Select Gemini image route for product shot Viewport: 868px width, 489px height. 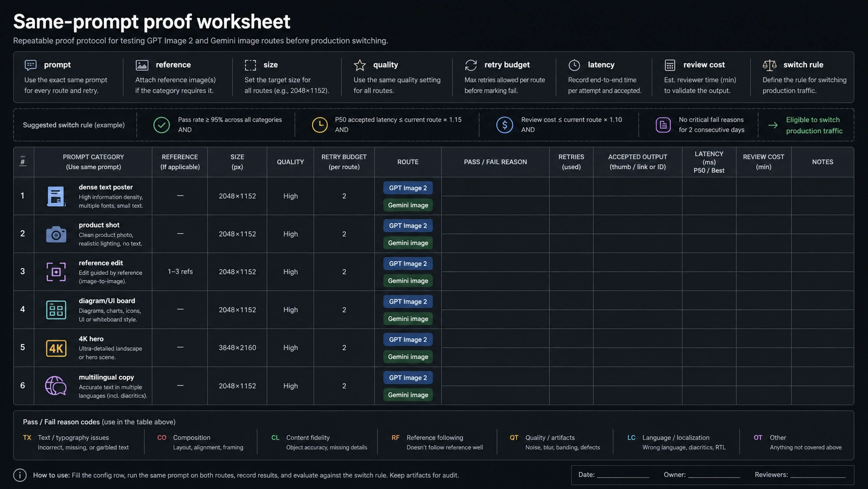[408, 243]
